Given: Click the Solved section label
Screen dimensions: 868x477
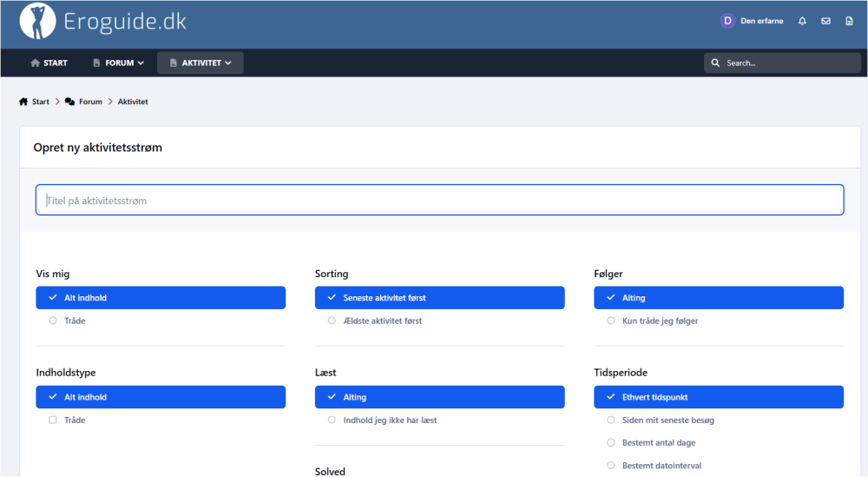Looking at the screenshot, I should pos(330,472).
